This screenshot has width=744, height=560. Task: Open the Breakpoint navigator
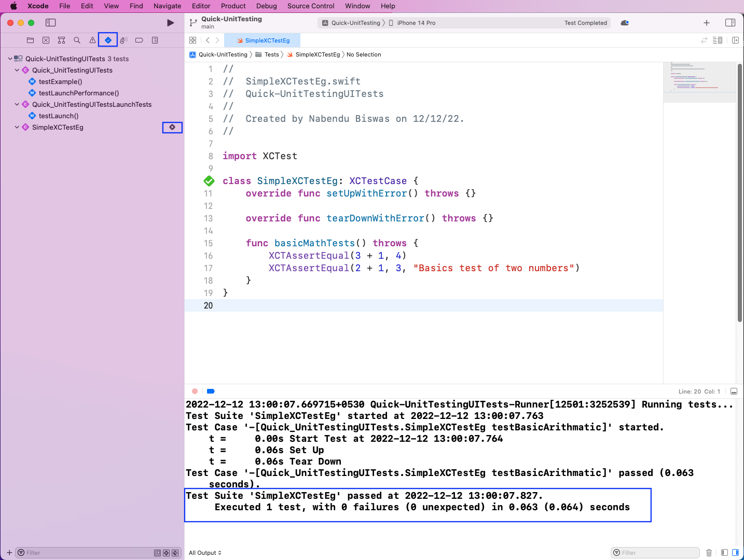(139, 40)
